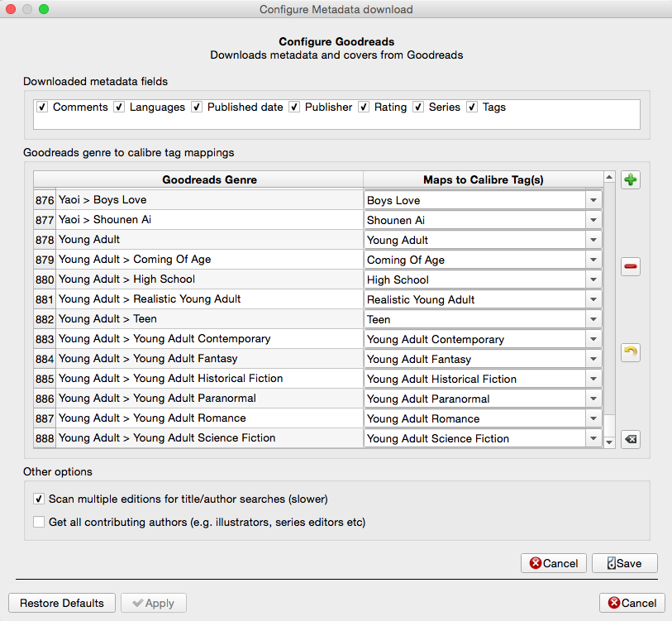Click the red minus remove mapping icon
Viewport: 672px width, 621px height.
(631, 266)
